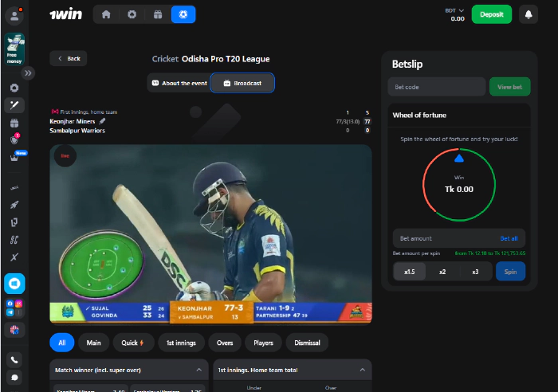Click the blue Spin button
Image resolution: width=558 pixels, height=392 pixels.
[510, 272]
